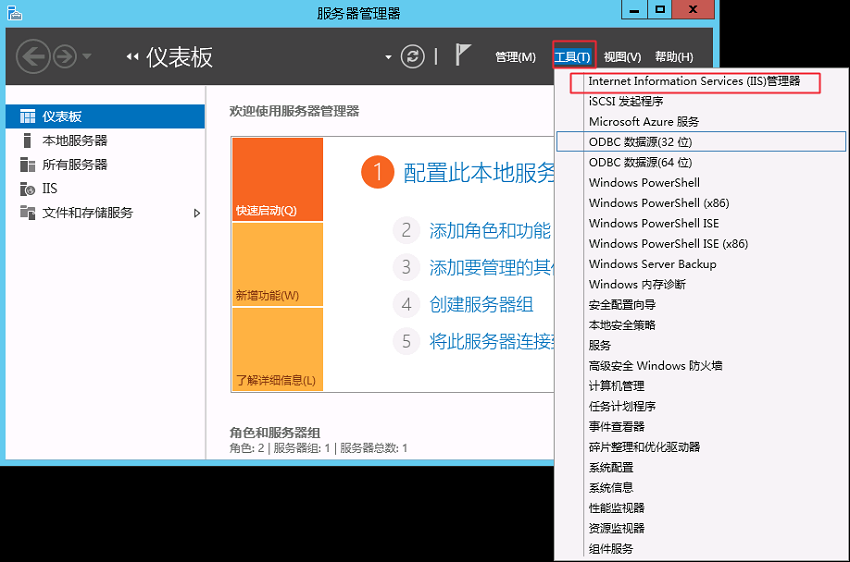The image size is (850, 562).
Task: Open 资源监视器 entry
Action: click(616, 528)
